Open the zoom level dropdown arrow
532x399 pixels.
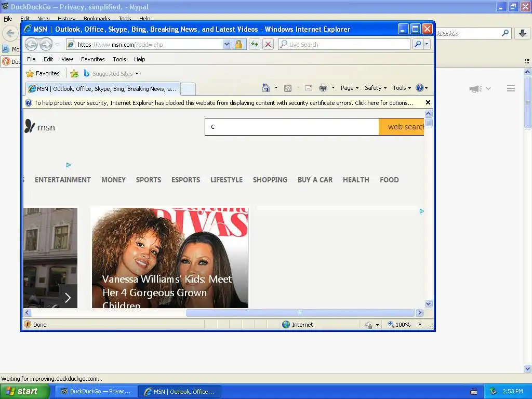pyautogui.click(x=420, y=325)
